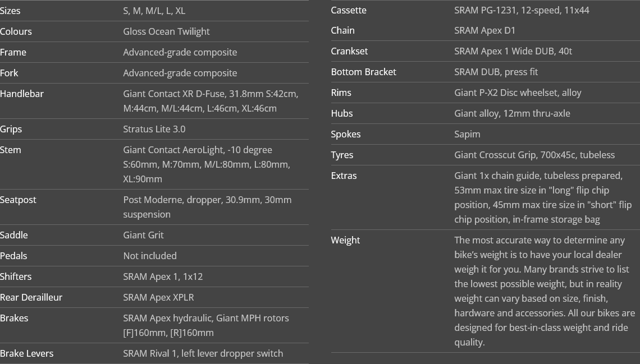Click the Cassette SRAM PG-1231 value
Image resolution: width=640 pixels, height=364 pixels.
[522, 11]
